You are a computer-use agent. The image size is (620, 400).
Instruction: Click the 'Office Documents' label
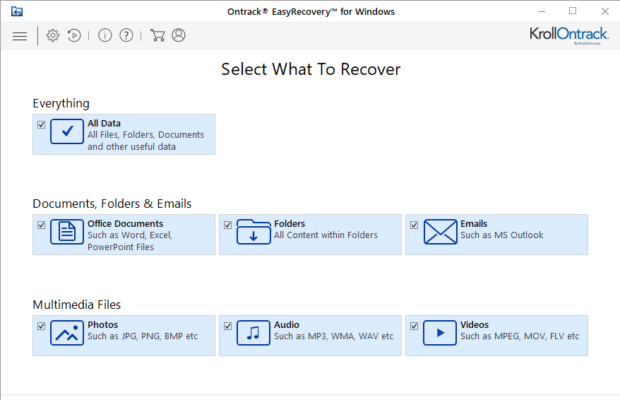[x=125, y=224]
